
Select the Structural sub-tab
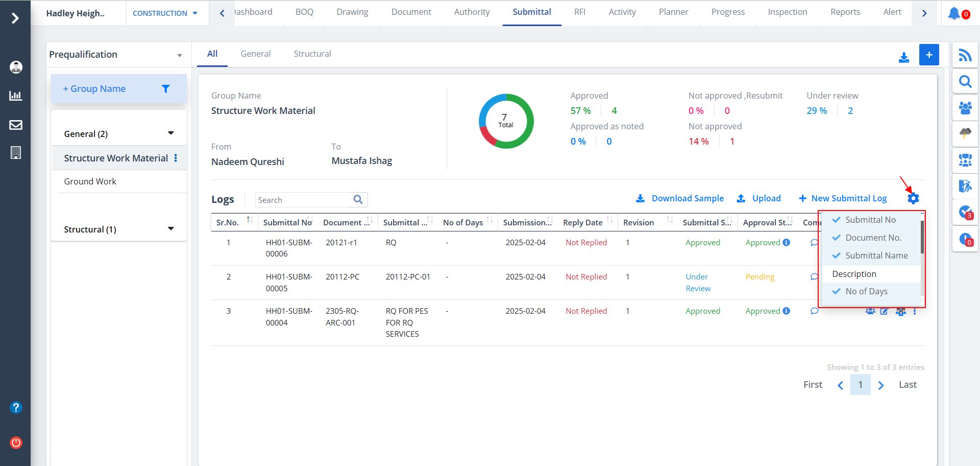coord(312,54)
